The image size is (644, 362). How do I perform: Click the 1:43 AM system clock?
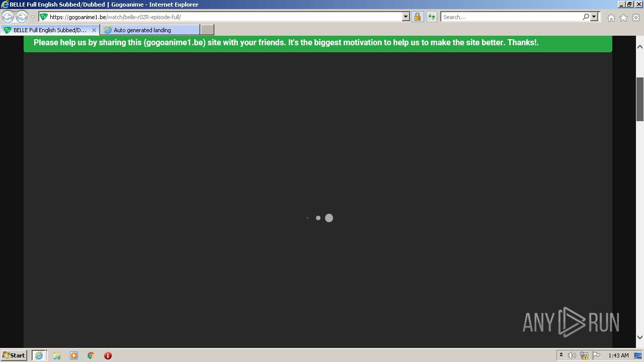pyautogui.click(x=618, y=355)
